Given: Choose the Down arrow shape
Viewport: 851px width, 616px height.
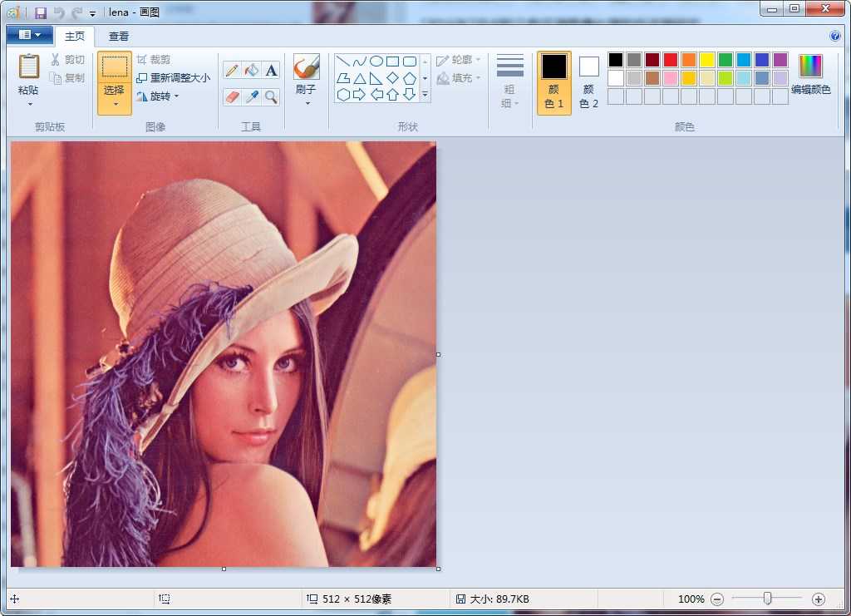Looking at the screenshot, I should point(410,95).
